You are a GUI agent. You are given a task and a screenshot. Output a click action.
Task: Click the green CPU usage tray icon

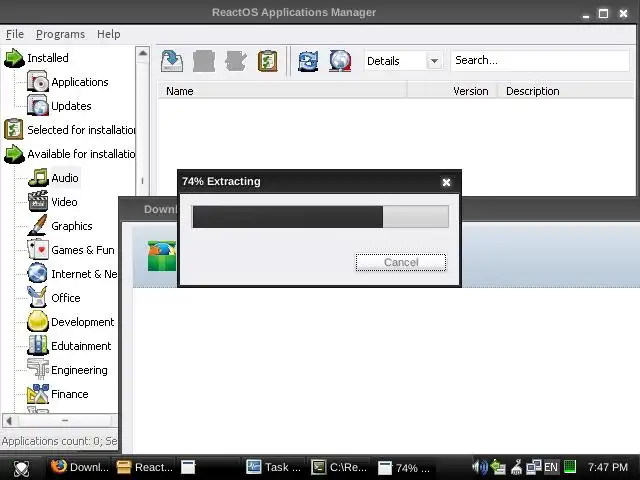[570, 467]
